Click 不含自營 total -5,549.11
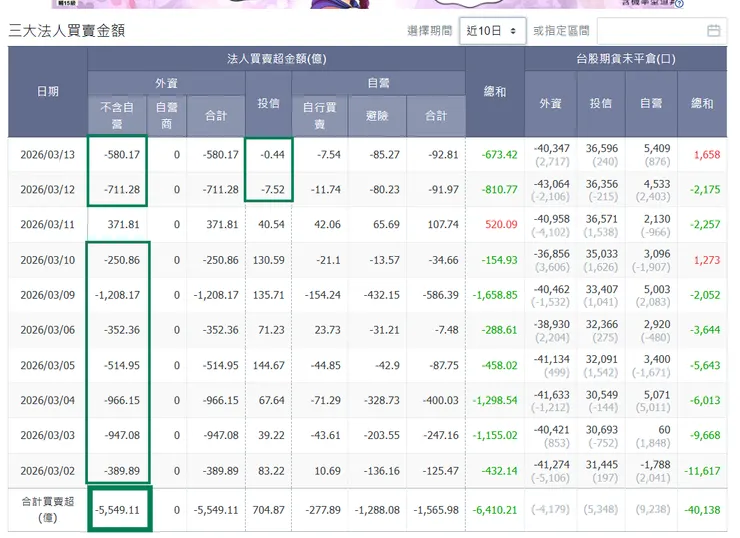Viewport: 740px width, 538px height. tap(117, 510)
